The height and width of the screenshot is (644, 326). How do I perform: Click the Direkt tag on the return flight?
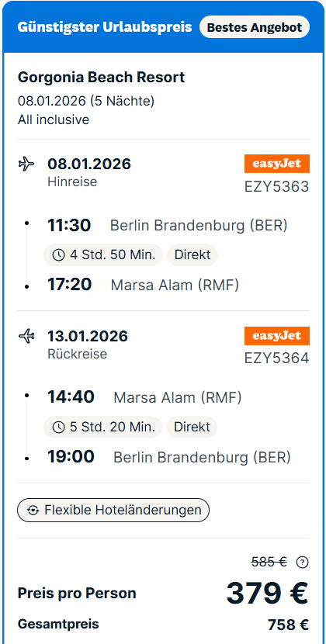[192, 427]
